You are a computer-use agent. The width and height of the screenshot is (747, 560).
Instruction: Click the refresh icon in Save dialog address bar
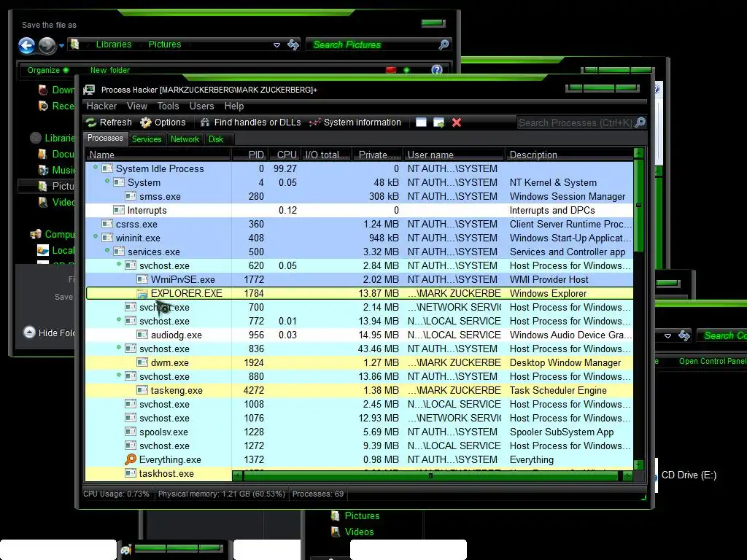[293, 44]
